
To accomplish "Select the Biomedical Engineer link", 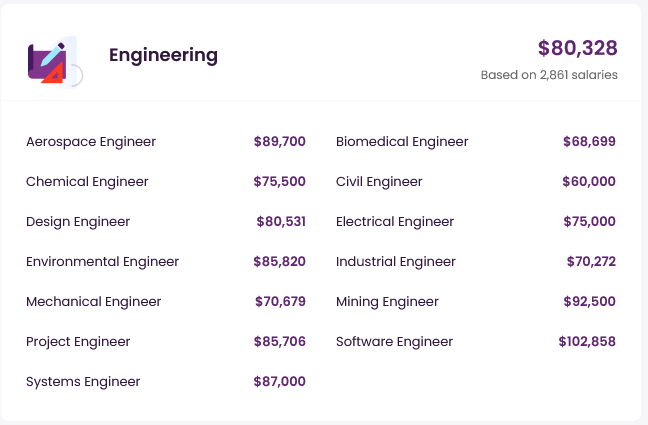I will click(x=402, y=142).
